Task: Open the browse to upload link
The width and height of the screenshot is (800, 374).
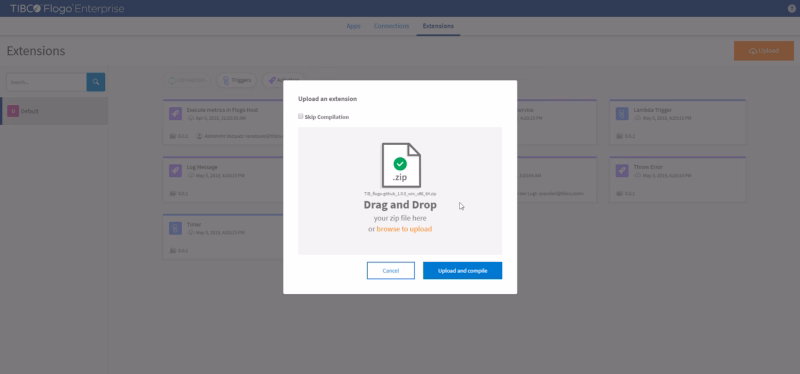Action: coord(404,229)
